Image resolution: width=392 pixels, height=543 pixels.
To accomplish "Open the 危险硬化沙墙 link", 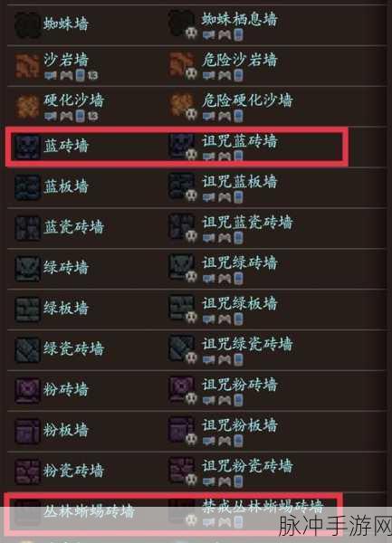I will (247, 100).
